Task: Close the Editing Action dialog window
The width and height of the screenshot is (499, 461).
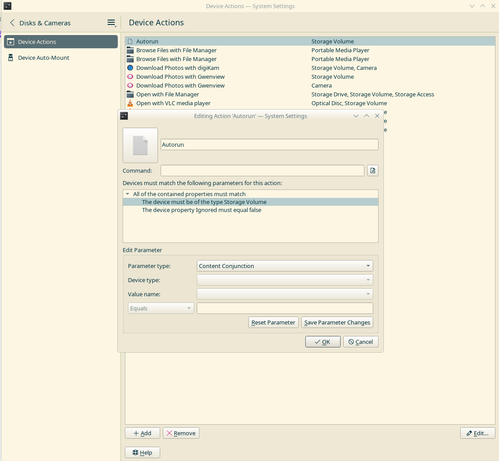Action: coord(377,116)
